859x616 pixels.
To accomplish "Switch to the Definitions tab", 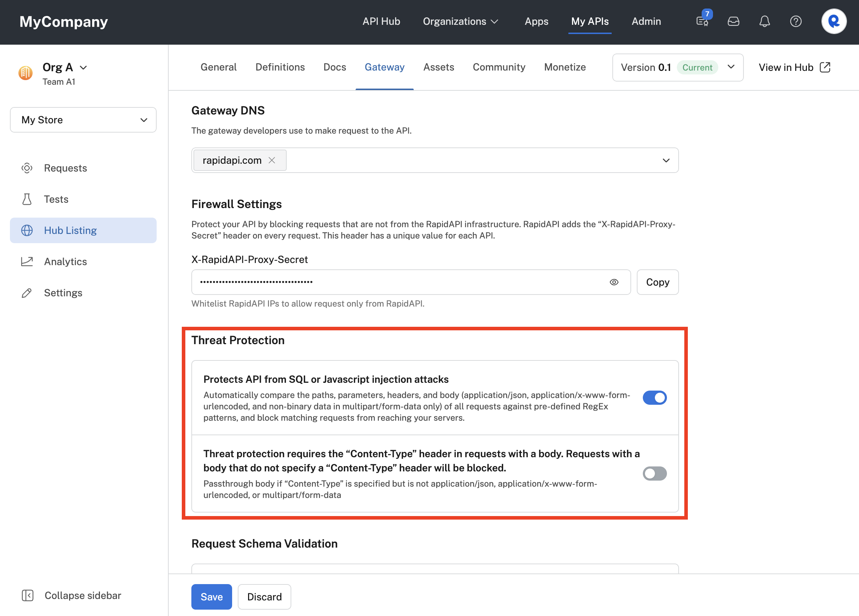I will click(x=280, y=67).
